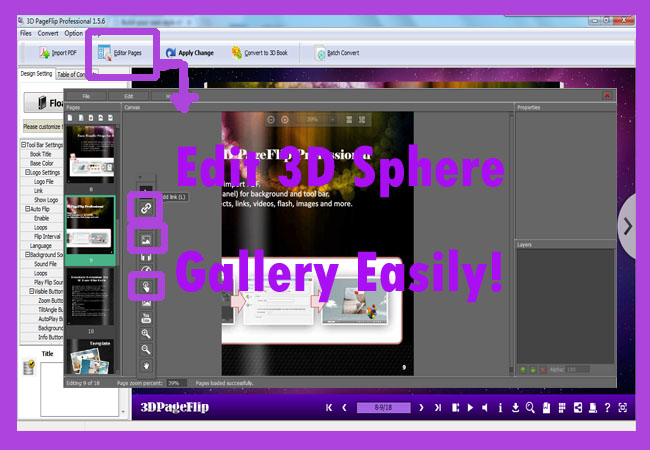Click the share icon in flipbook bar
The width and height of the screenshot is (650, 450).
[577, 408]
